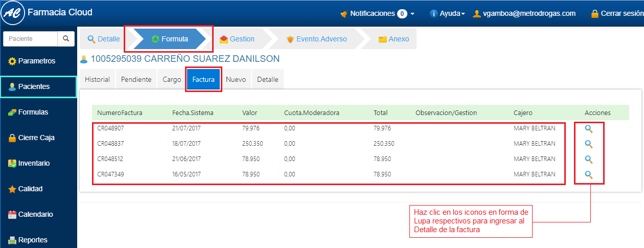Open detail magnifier for invoice CR048837

pyautogui.click(x=589, y=144)
